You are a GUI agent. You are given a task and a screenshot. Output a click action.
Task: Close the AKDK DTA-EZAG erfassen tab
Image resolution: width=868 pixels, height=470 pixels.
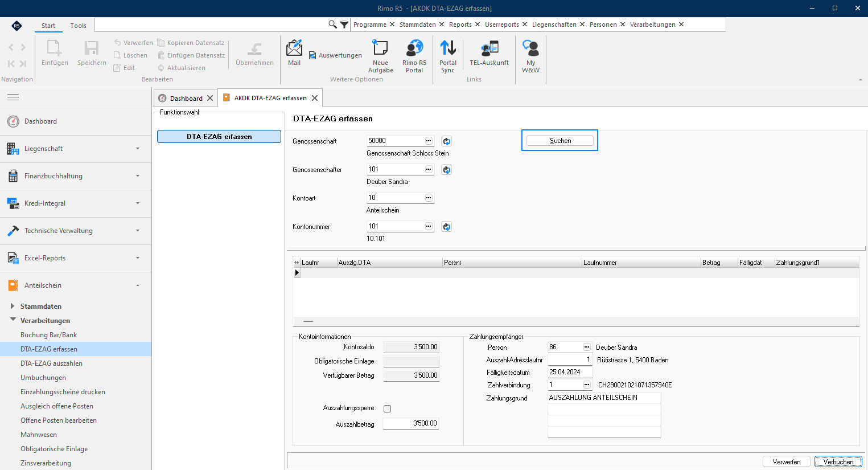click(315, 98)
